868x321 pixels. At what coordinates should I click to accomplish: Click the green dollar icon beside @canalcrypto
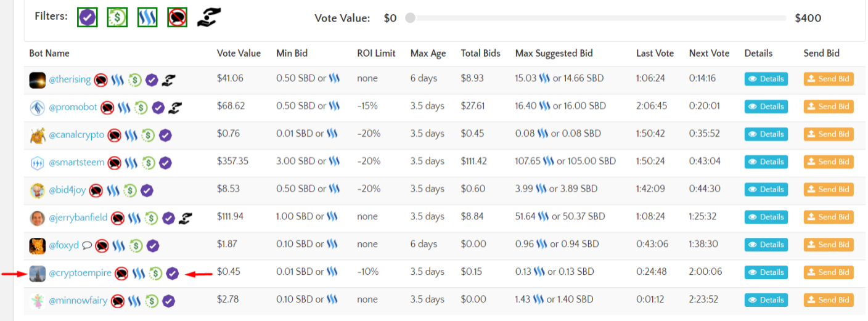(148, 135)
